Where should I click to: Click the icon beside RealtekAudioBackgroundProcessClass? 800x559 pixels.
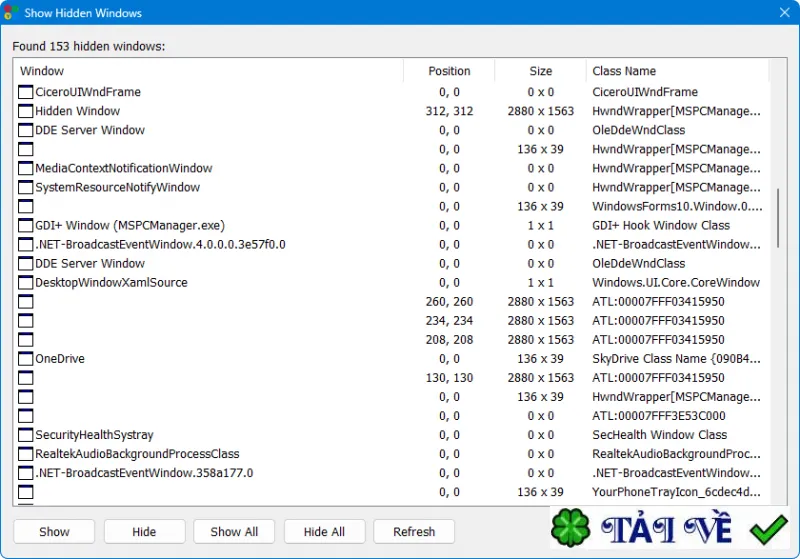pyautogui.click(x=26, y=454)
